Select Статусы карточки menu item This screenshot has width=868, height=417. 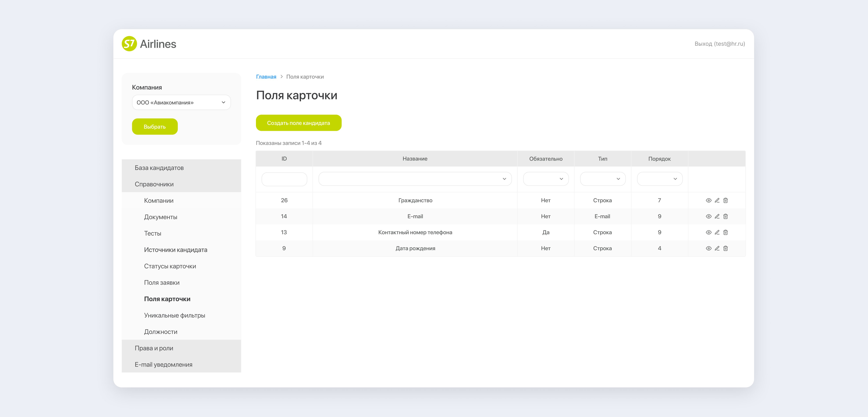[170, 266]
